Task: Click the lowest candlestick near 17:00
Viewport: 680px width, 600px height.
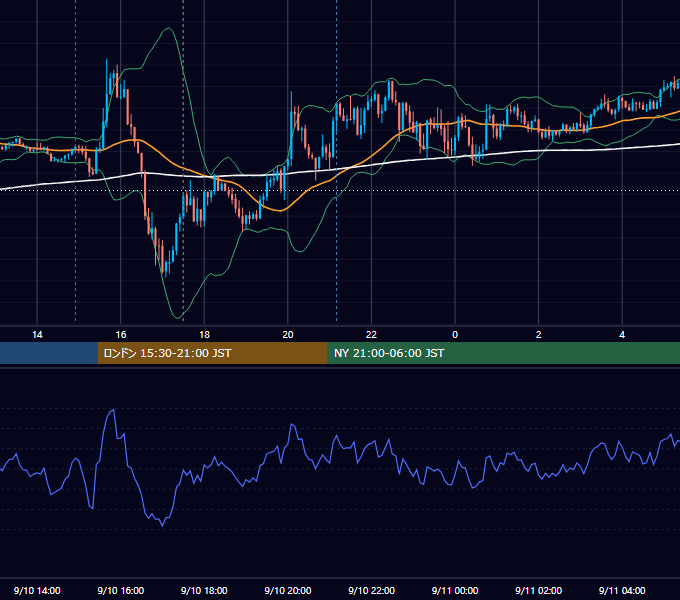Action: pyautogui.click(x=166, y=269)
